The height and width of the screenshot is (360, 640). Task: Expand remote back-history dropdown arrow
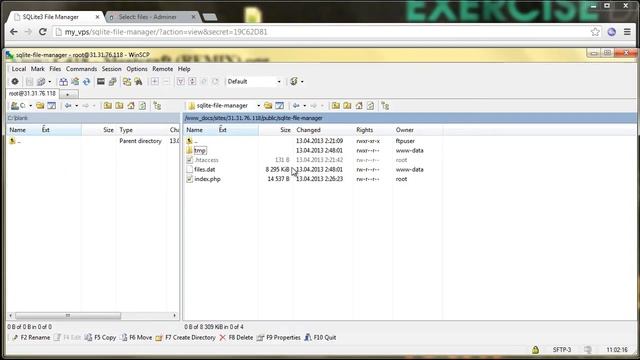pyautogui.click(x=304, y=106)
